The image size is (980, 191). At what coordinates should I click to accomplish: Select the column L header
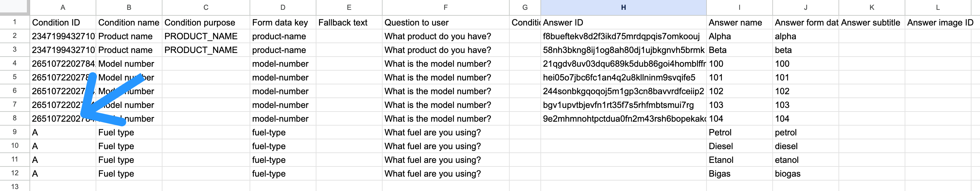tap(938, 7)
